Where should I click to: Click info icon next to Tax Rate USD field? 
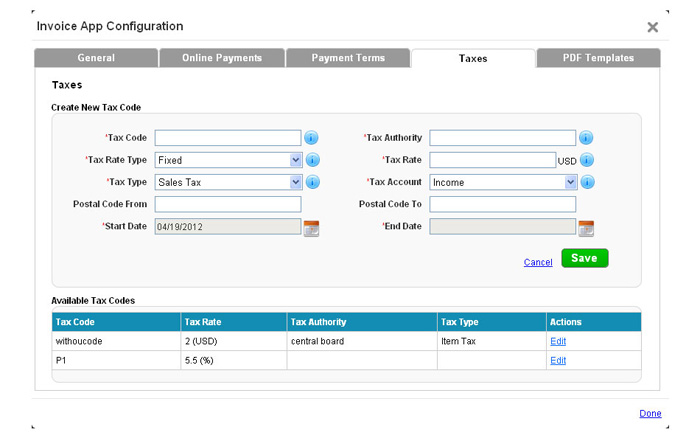tap(587, 160)
